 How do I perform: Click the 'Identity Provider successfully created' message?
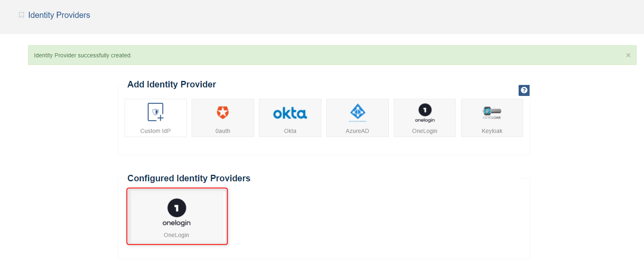pos(83,55)
